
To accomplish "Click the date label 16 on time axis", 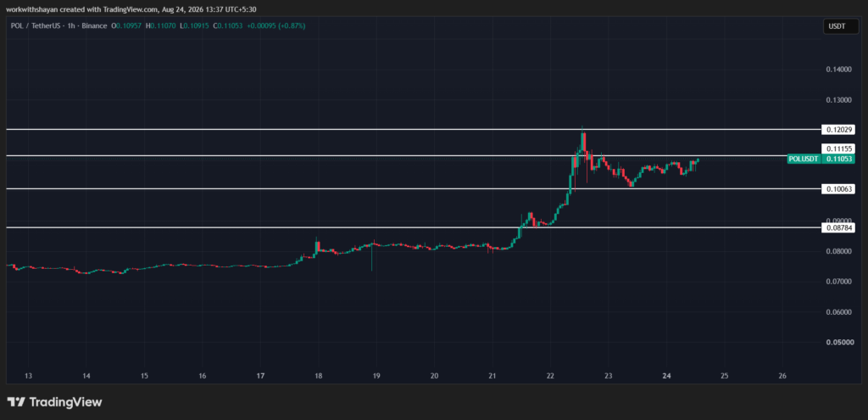I will (x=203, y=376).
